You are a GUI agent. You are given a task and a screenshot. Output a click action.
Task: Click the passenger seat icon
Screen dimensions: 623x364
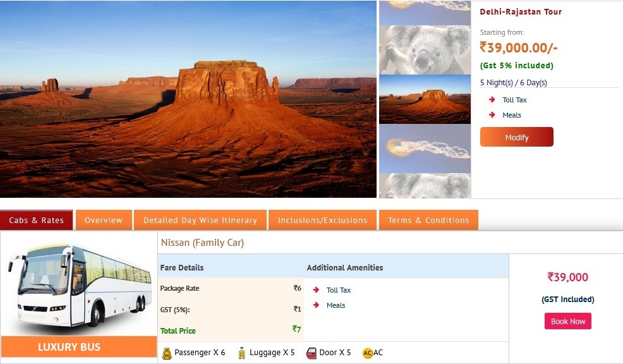167,353
